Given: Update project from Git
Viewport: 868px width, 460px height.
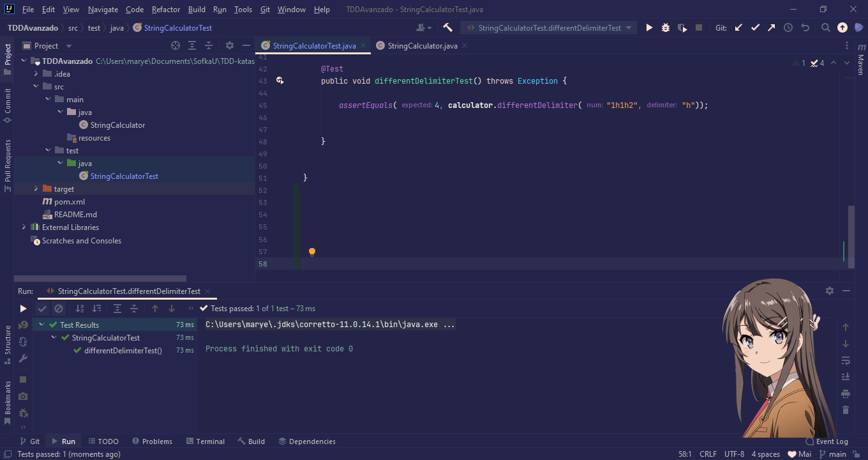Looking at the screenshot, I should tap(738, 27).
